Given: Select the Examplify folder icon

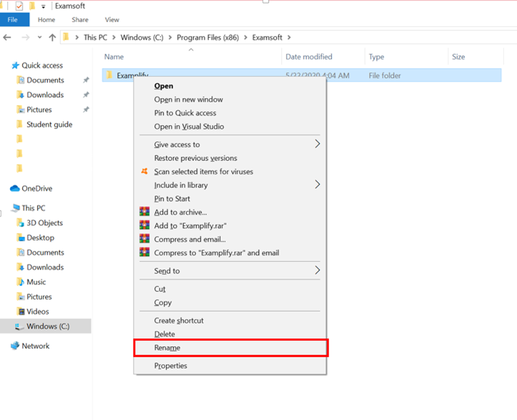Looking at the screenshot, I should click(x=109, y=75).
